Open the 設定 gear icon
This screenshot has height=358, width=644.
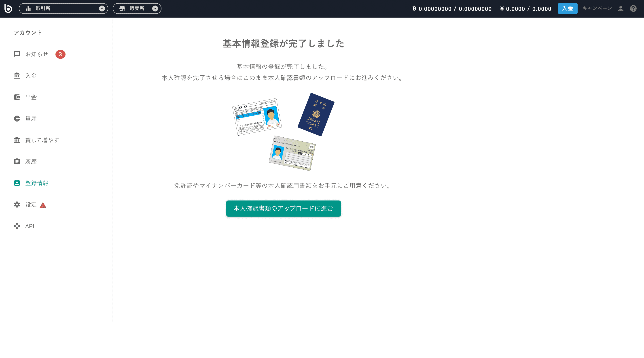coord(17,204)
